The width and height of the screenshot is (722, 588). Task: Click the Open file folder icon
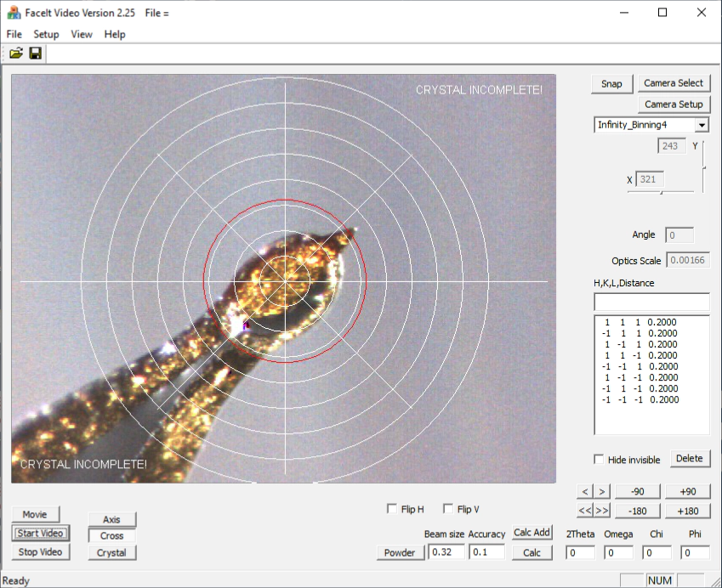[x=15, y=54]
